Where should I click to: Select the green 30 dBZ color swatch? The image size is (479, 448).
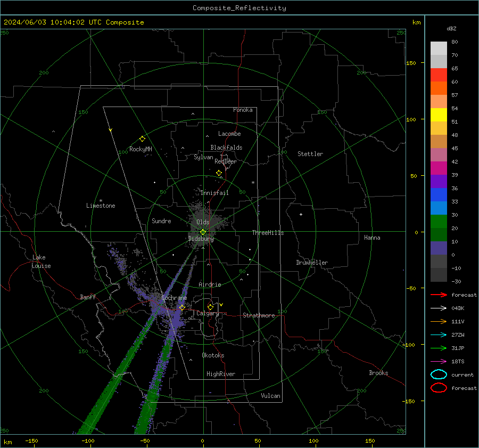point(439,222)
